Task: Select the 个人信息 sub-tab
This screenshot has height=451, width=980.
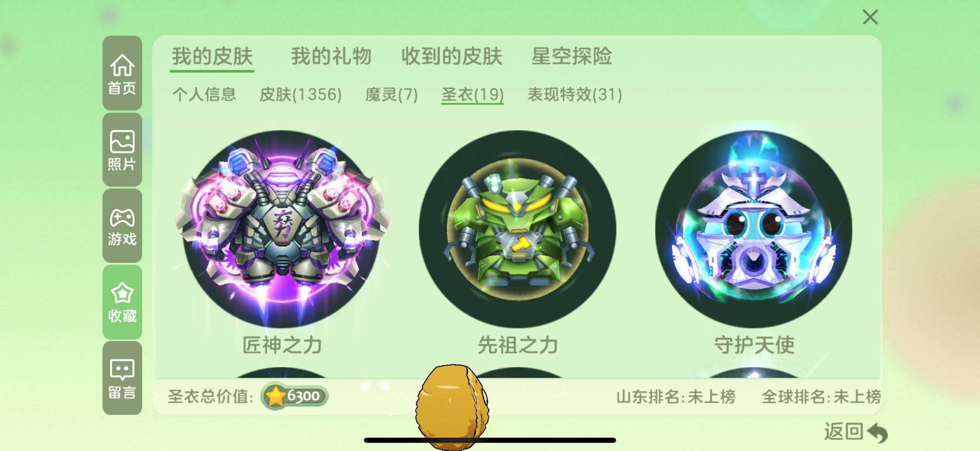Action: point(204,94)
